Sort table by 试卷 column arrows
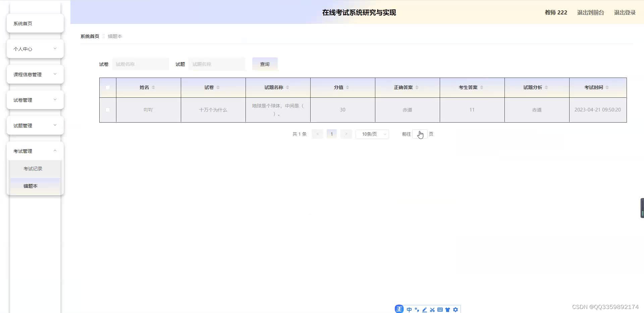Image resolution: width=644 pixels, height=313 pixels. [x=218, y=87]
